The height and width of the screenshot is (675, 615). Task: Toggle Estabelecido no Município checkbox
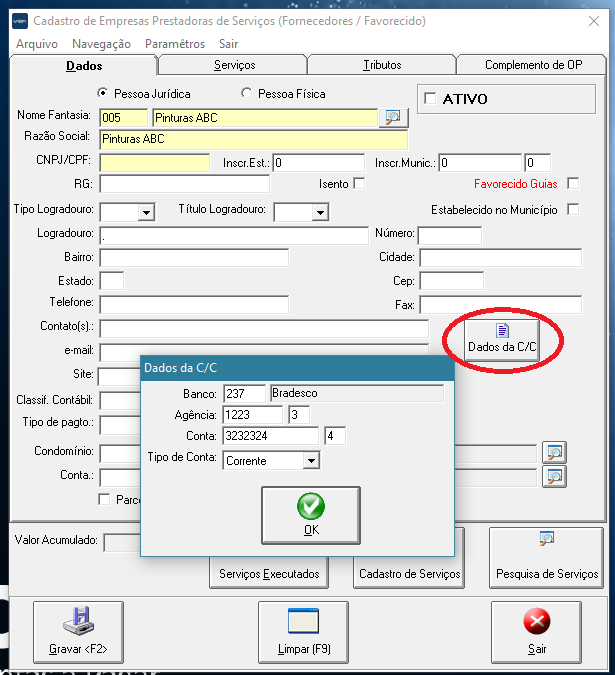click(x=573, y=210)
